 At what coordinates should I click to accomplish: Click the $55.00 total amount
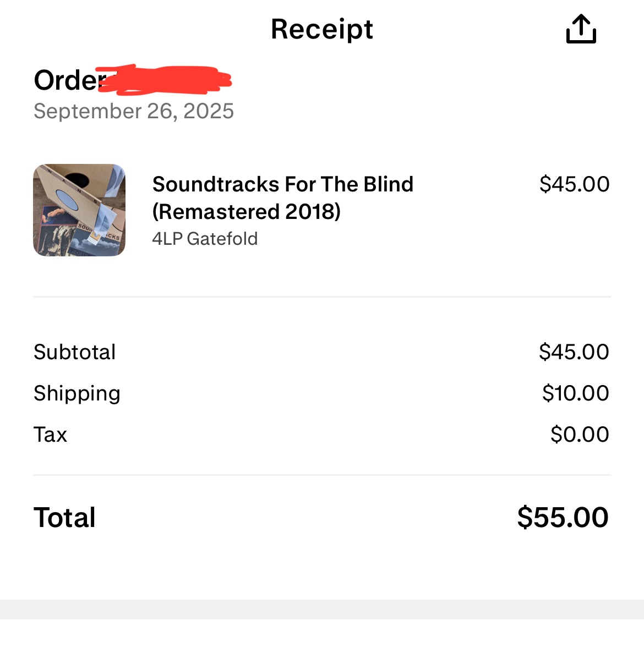click(x=563, y=518)
